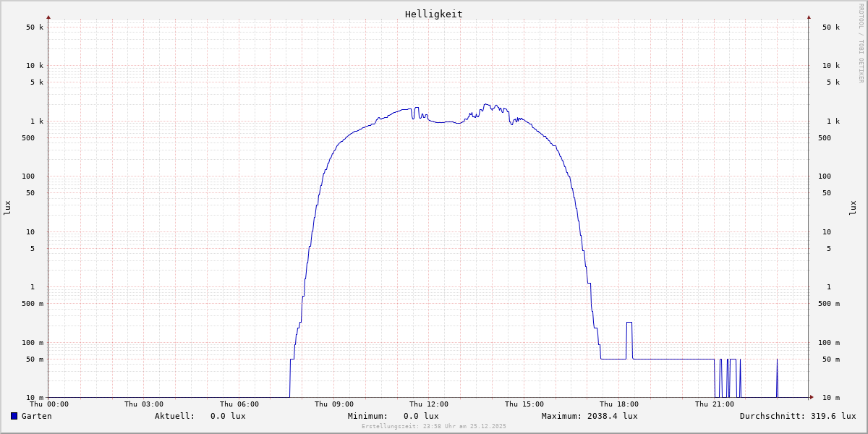868x434 pixels.
Task: Click the RRDTOOL / TOBI OETIKER watermark
Action: pos(861,43)
